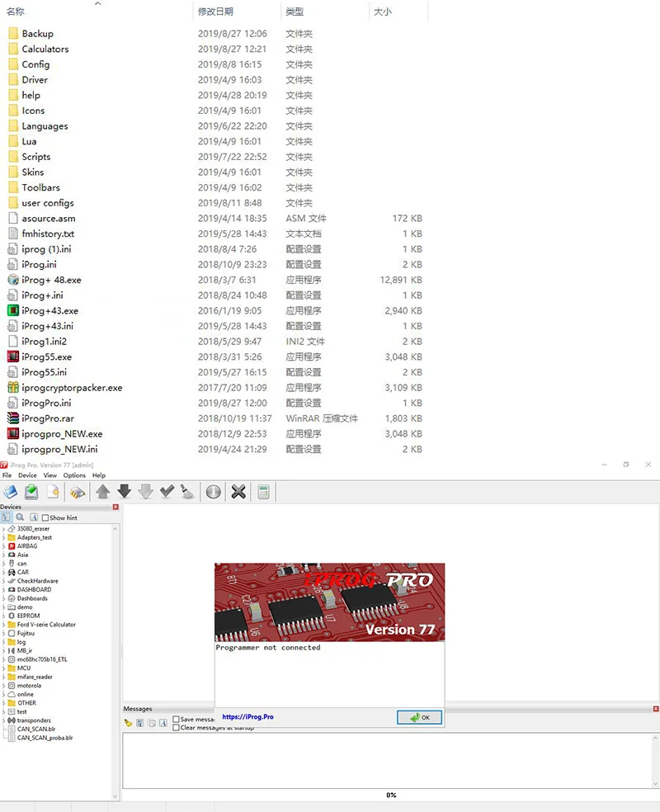
Task: Expand the motorola tree node
Action: click(x=3, y=685)
